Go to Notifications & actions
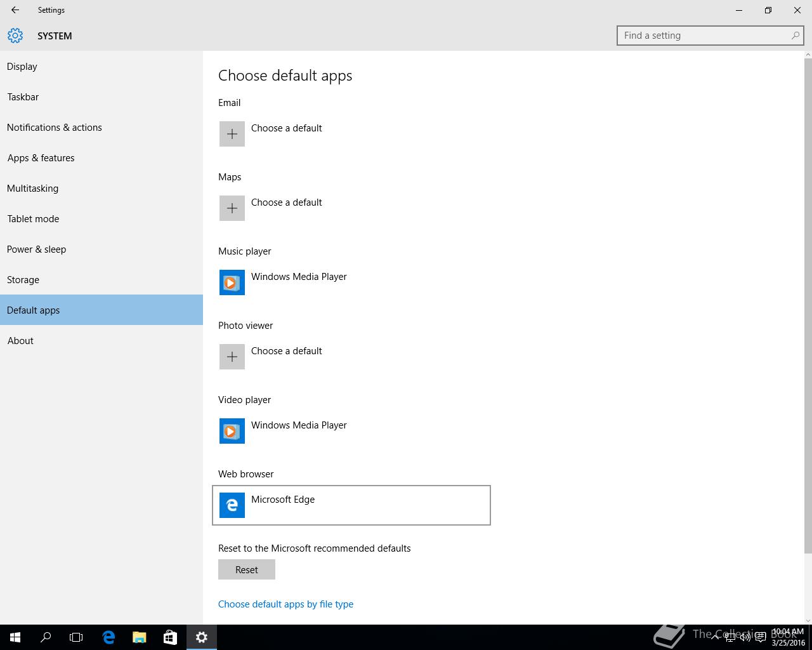Screen dimensions: 812x650 [101, 127]
